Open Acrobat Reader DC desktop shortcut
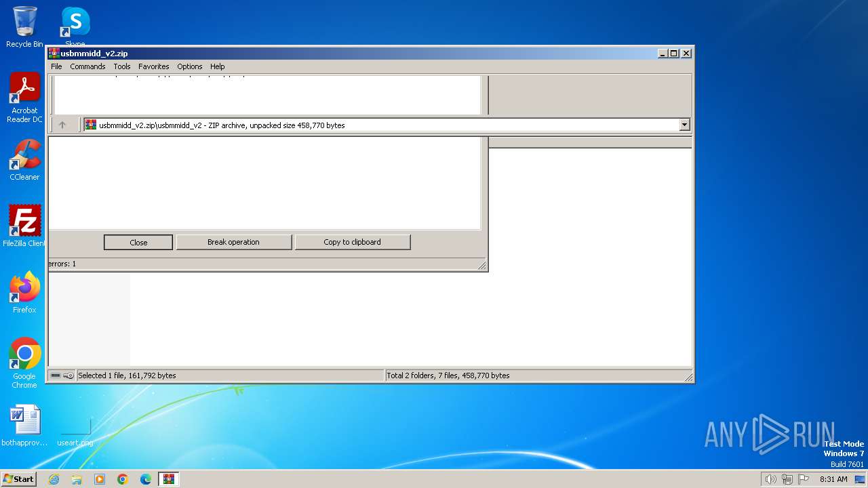The image size is (868, 488). [x=24, y=98]
